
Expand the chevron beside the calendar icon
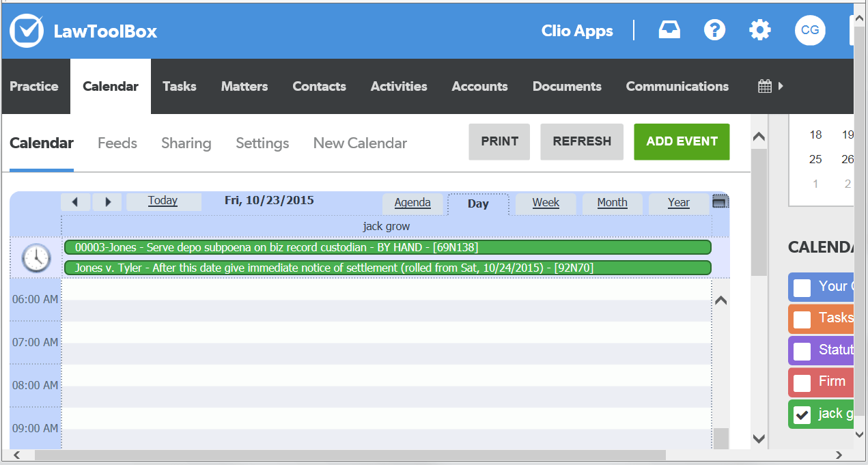point(781,86)
